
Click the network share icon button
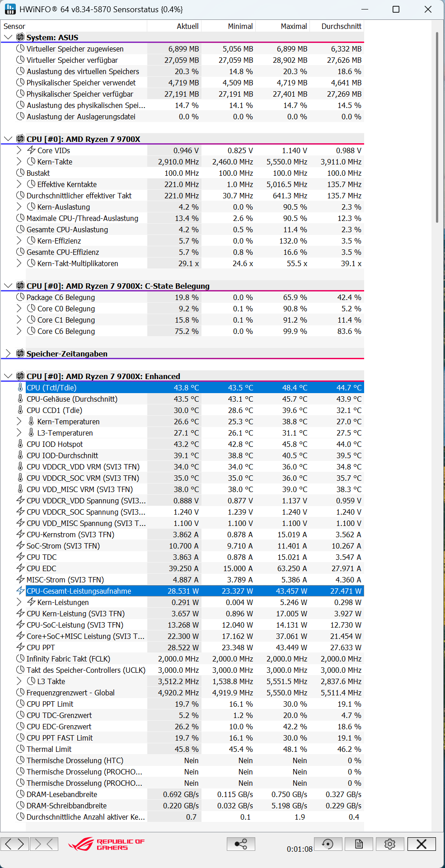click(x=241, y=844)
